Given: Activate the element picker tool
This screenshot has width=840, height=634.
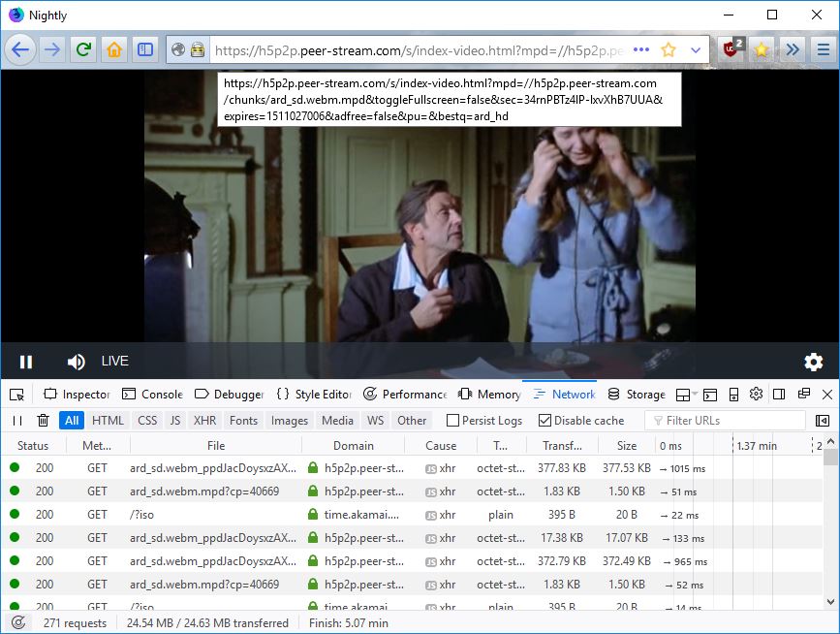Looking at the screenshot, I should pos(16,395).
